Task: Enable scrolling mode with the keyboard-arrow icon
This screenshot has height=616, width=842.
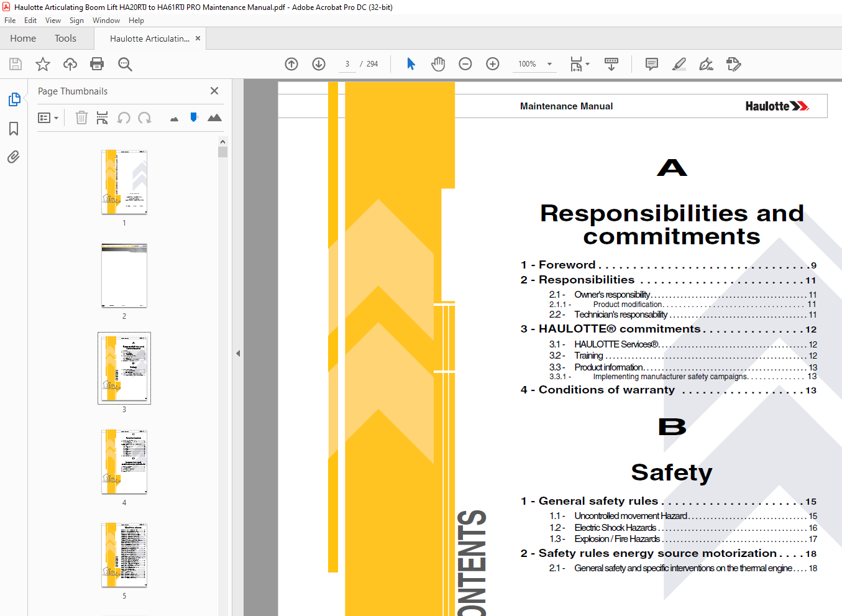Action: tap(611, 64)
